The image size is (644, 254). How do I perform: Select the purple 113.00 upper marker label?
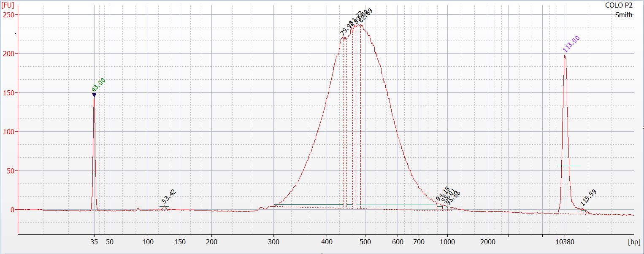click(571, 44)
